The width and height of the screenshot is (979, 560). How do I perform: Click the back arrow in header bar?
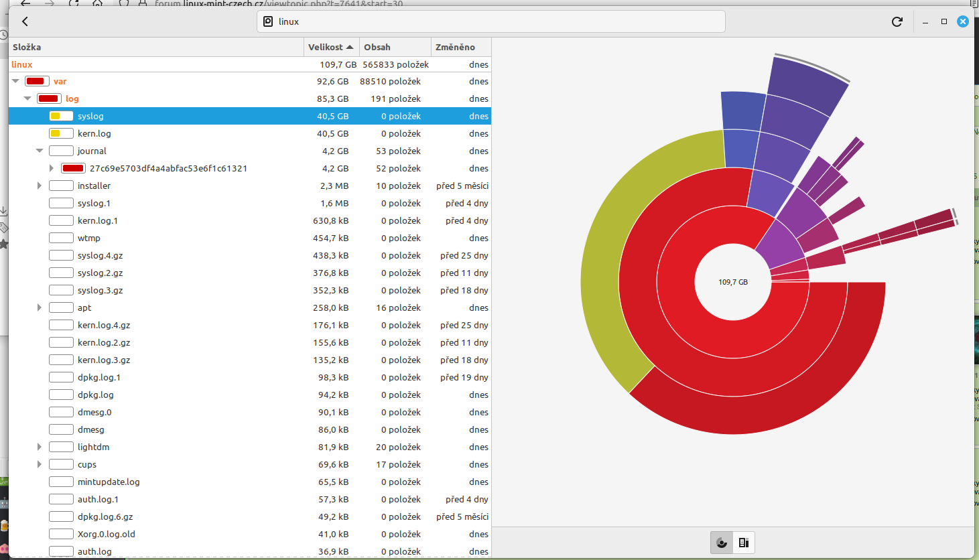pos(25,21)
